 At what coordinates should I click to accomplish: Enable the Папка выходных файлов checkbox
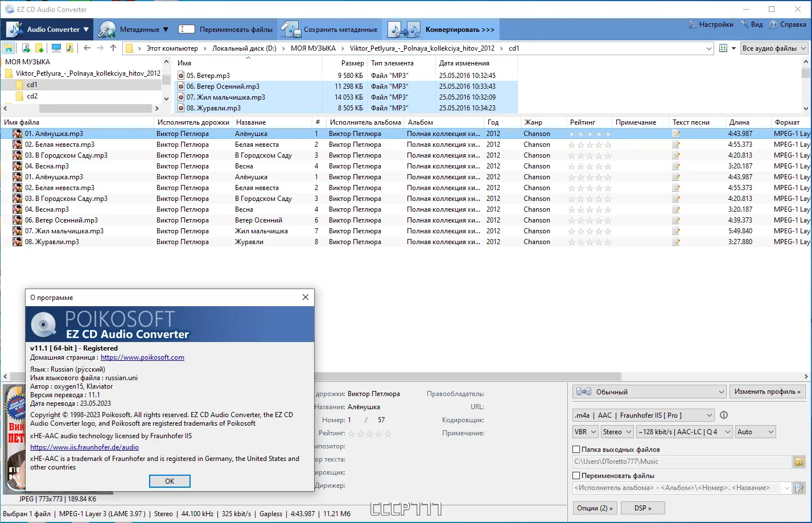pyautogui.click(x=576, y=450)
